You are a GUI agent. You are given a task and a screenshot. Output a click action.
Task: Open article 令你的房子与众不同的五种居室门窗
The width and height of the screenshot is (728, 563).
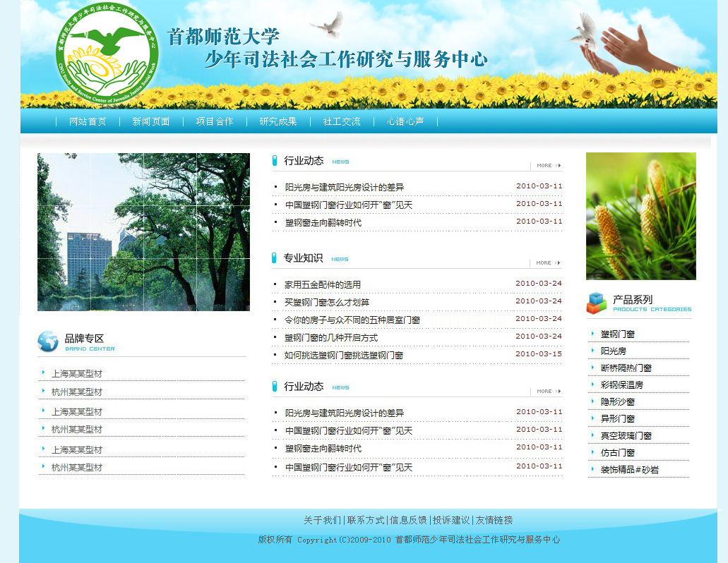352,320
